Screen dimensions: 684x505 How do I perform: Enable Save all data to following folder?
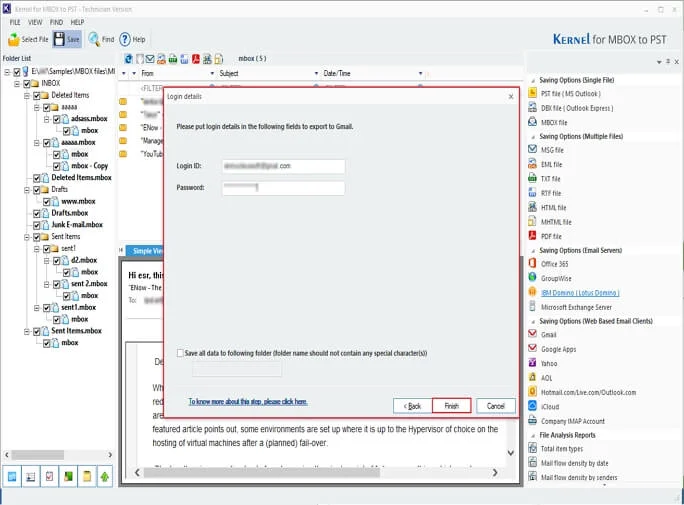(x=180, y=353)
